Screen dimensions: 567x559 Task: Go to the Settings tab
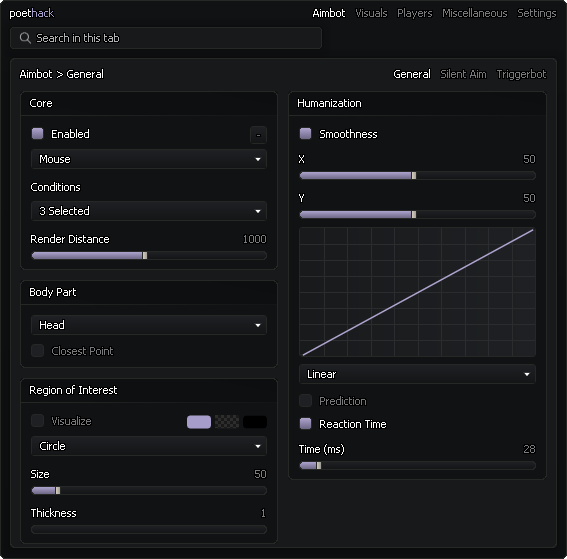(x=537, y=13)
